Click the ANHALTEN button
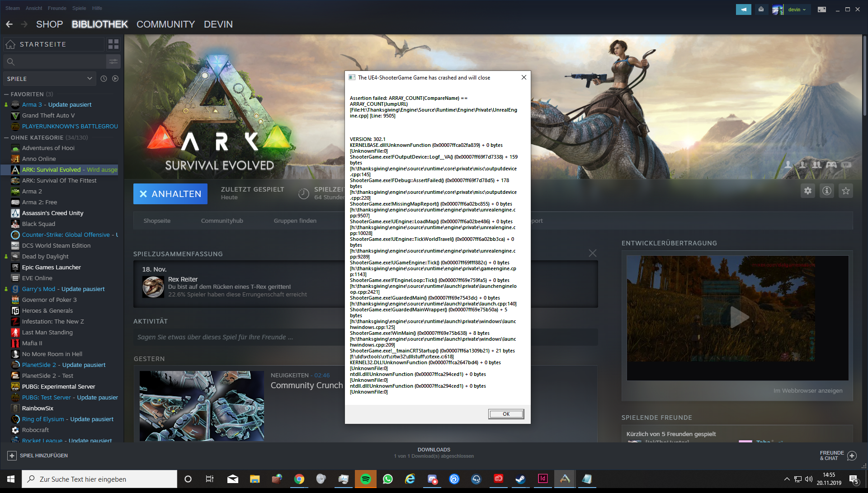 170,194
